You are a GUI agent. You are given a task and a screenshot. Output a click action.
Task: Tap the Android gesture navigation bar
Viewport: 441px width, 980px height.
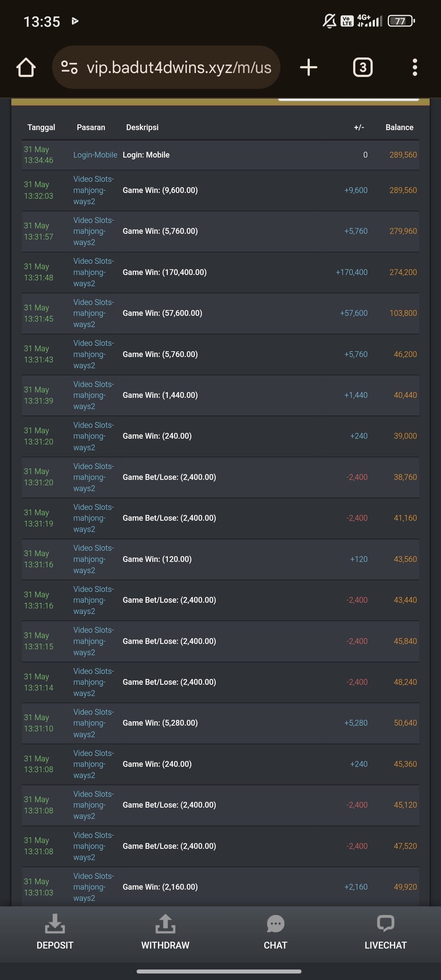[x=219, y=971]
